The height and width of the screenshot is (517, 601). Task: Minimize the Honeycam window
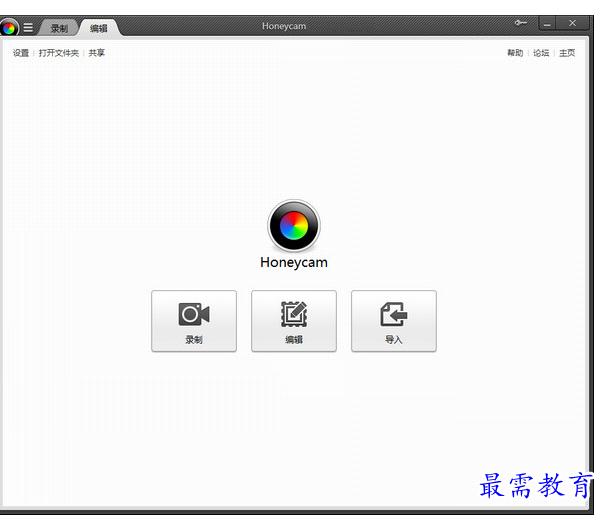547,24
